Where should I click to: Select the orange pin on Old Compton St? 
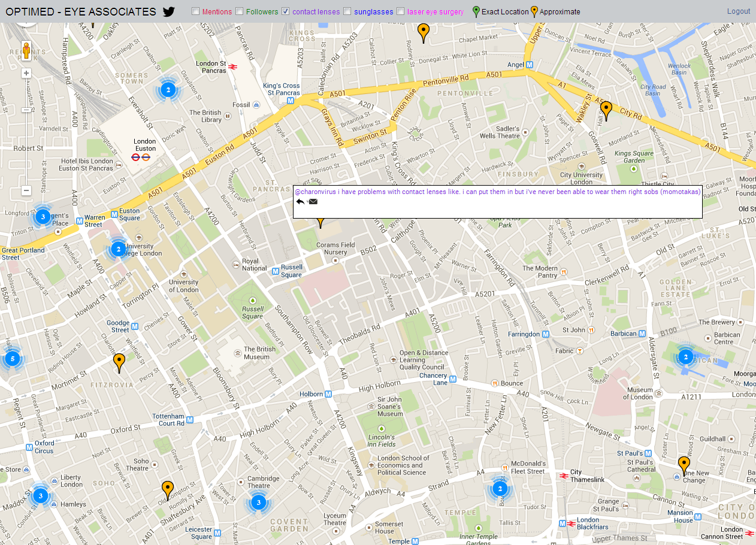coord(168,490)
